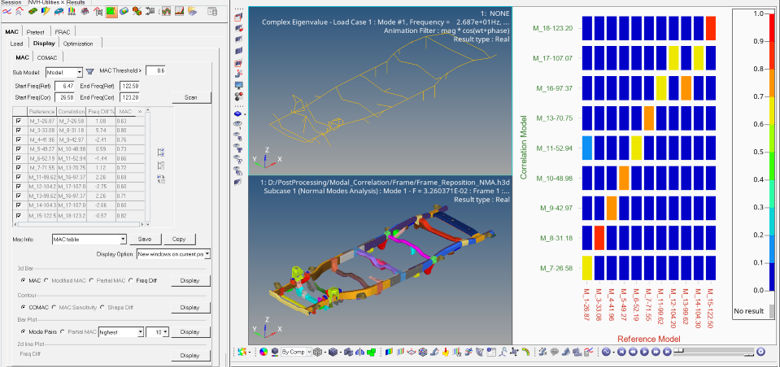Image resolution: width=780 pixels, height=367 pixels.
Task: Click the Save button next to MAC table
Action: [145, 239]
